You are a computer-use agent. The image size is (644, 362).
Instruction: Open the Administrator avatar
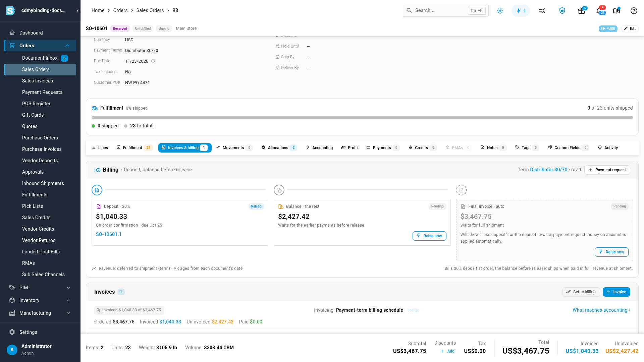coord(12,350)
